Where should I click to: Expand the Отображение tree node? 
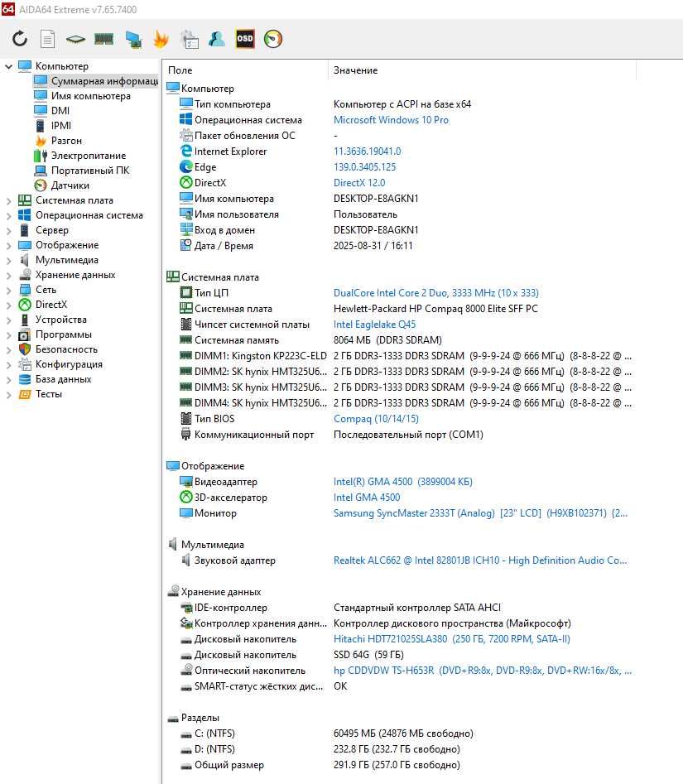(x=8, y=246)
